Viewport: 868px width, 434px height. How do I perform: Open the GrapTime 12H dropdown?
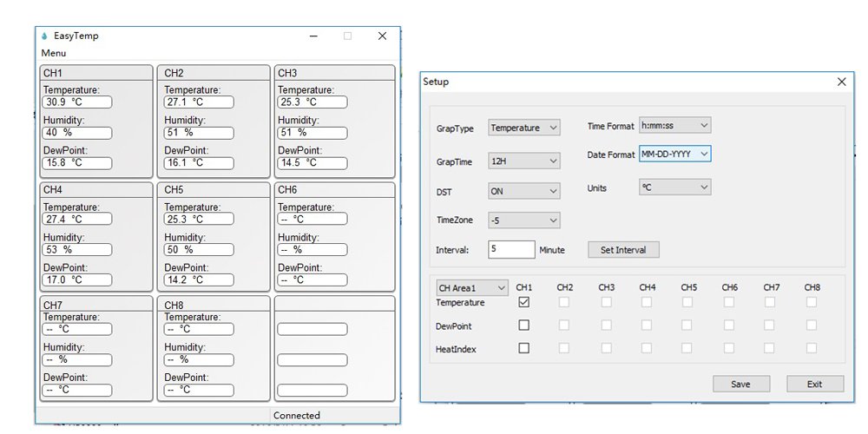click(523, 161)
